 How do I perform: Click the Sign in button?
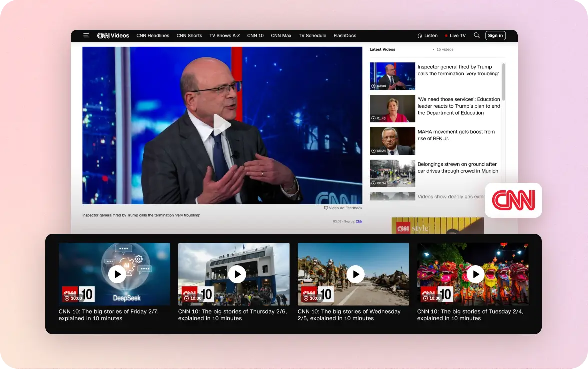click(x=496, y=35)
